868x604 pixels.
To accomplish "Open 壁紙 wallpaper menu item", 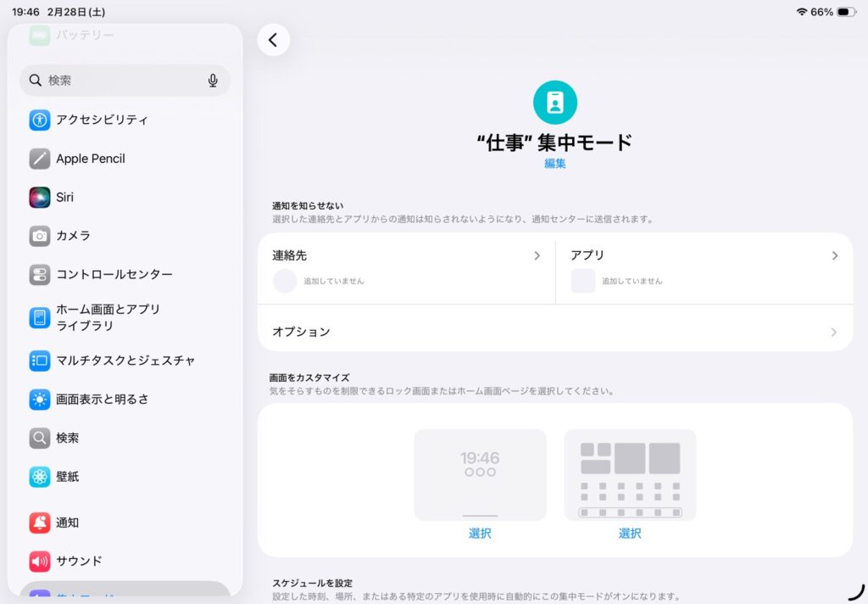I will tap(68, 477).
